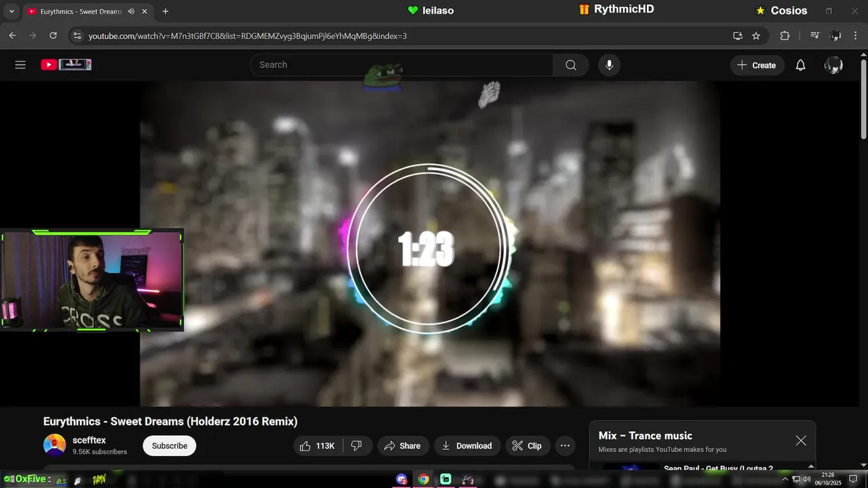Open the taskbar clock showing 21:26

click(828, 479)
